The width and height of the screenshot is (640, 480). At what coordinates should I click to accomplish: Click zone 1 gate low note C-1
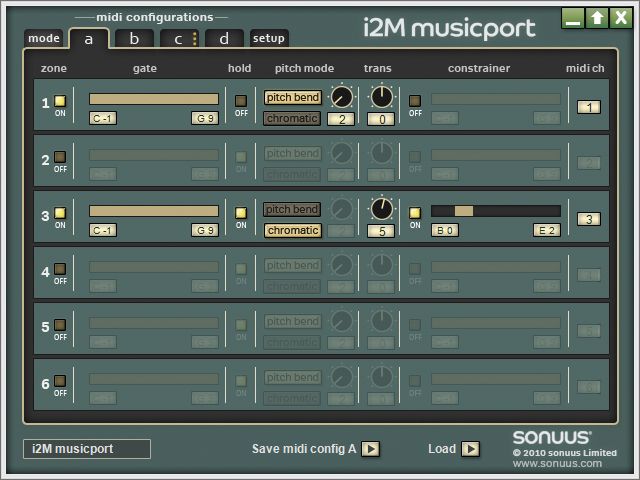(103, 118)
